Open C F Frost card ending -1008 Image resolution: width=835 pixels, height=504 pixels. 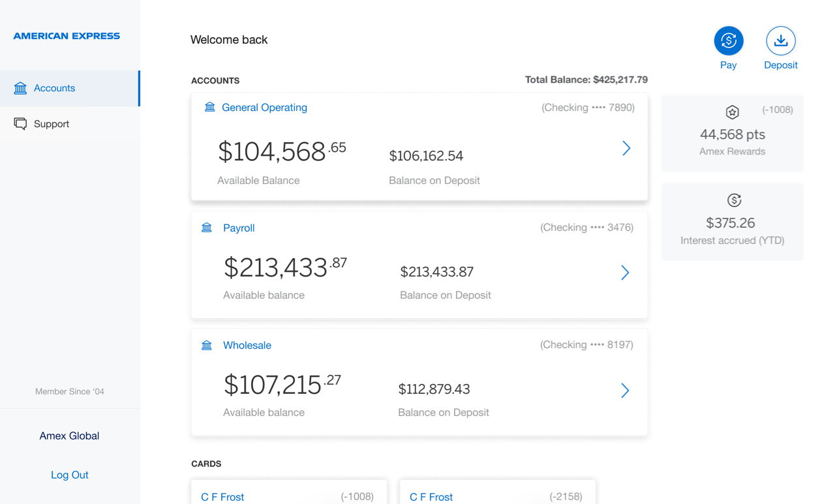(289, 492)
